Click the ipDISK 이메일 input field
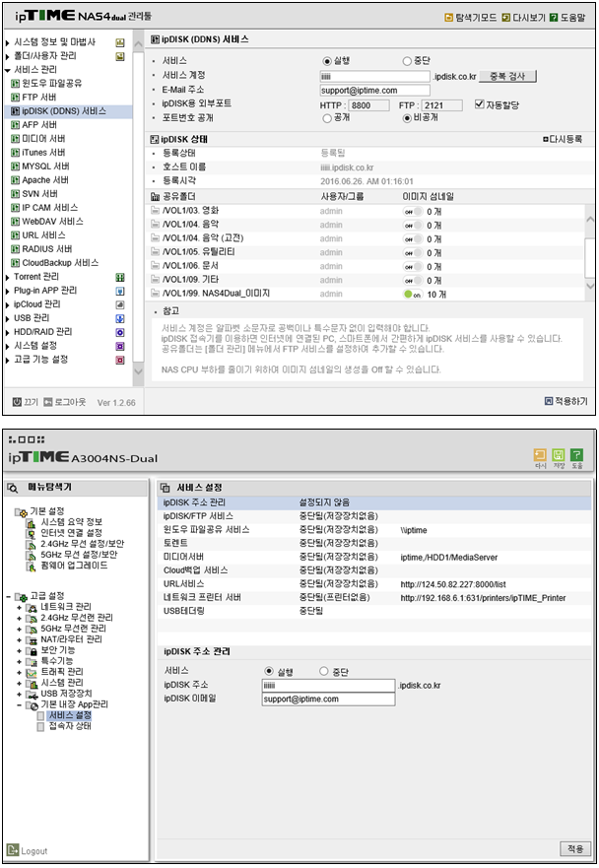The height and width of the screenshot is (868, 599). [328, 700]
